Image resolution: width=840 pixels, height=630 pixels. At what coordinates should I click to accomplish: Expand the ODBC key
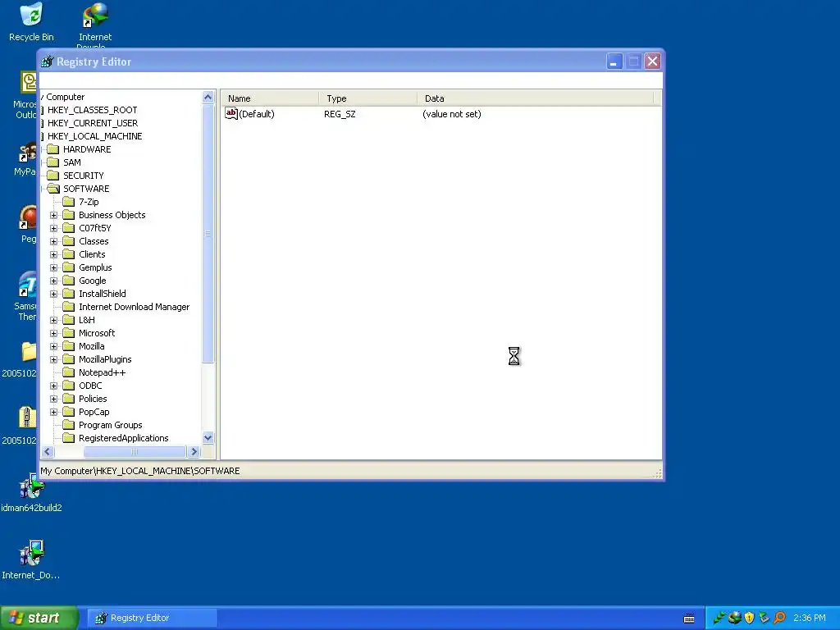(53, 386)
